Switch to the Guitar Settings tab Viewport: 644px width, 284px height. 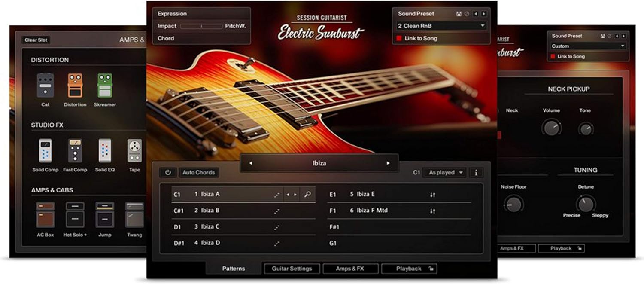292,269
